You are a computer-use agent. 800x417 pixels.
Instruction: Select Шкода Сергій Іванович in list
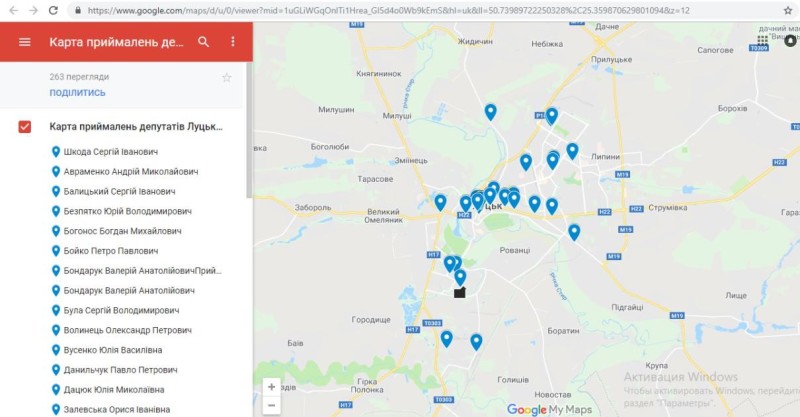click(110, 152)
